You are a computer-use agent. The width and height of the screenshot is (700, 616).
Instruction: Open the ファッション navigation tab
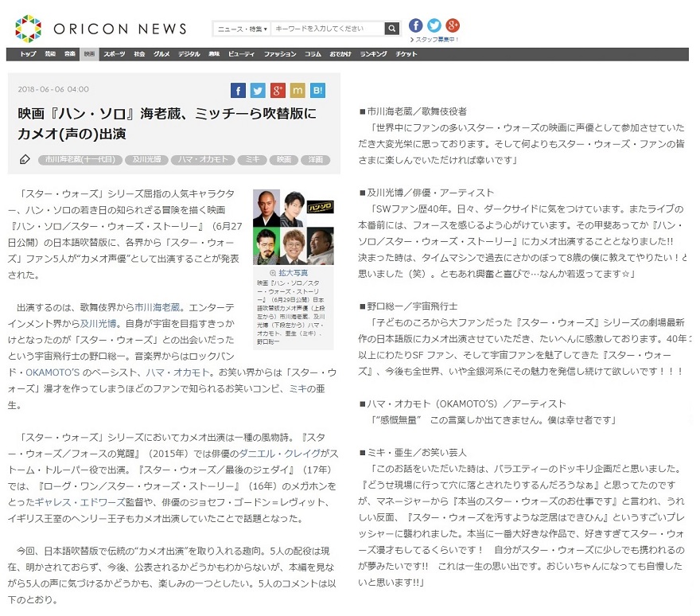[x=280, y=54]
